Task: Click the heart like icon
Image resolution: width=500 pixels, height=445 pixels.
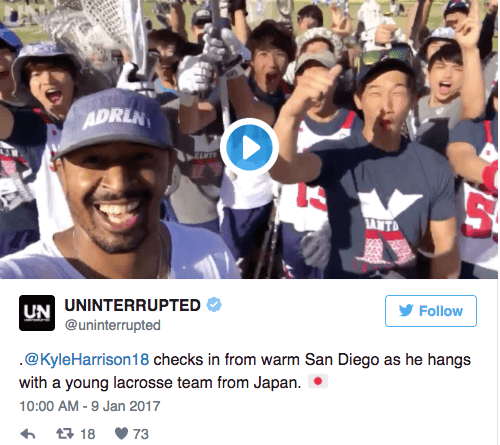Action: click(x=121, y=434)
